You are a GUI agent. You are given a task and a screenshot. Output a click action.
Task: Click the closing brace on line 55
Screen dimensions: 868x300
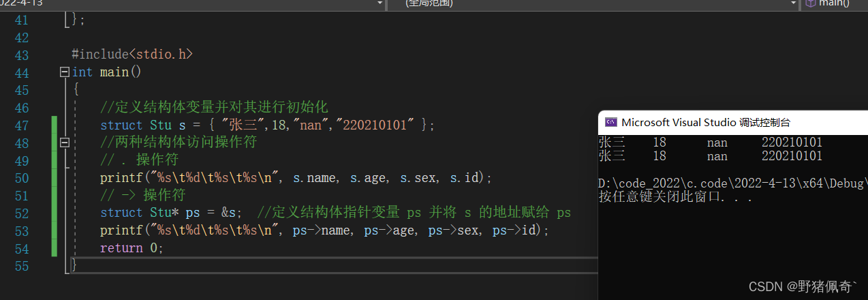[74, 265]
